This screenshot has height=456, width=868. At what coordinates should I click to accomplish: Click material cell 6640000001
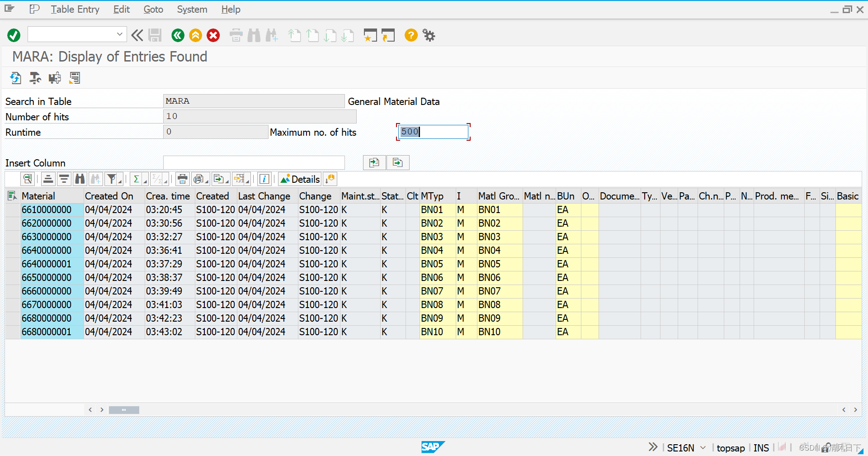coord(52,264)
